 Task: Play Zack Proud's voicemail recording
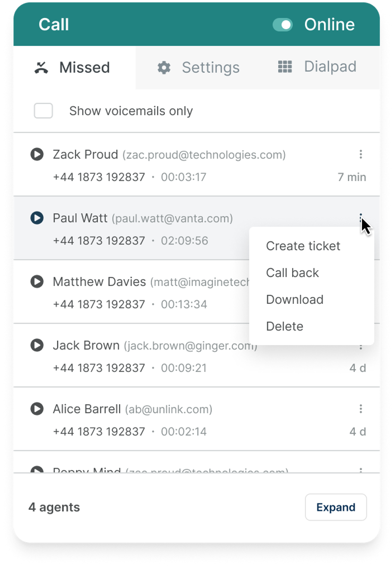point(37,154)
